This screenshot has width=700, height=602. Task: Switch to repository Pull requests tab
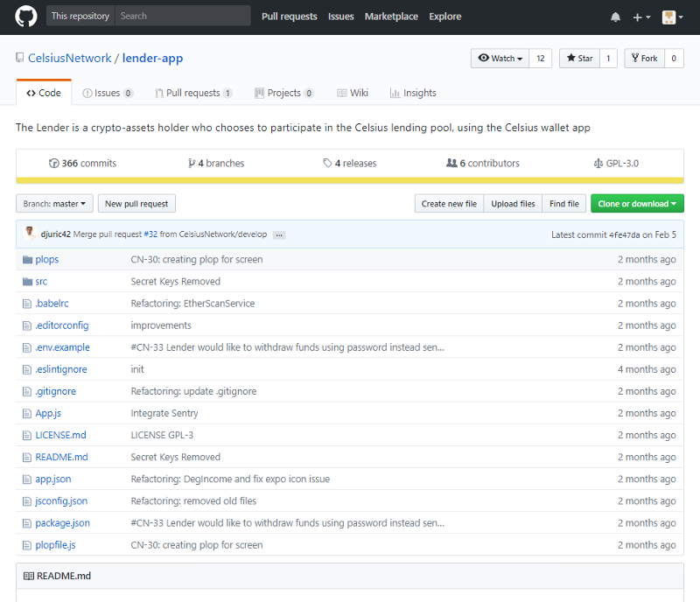193,93
